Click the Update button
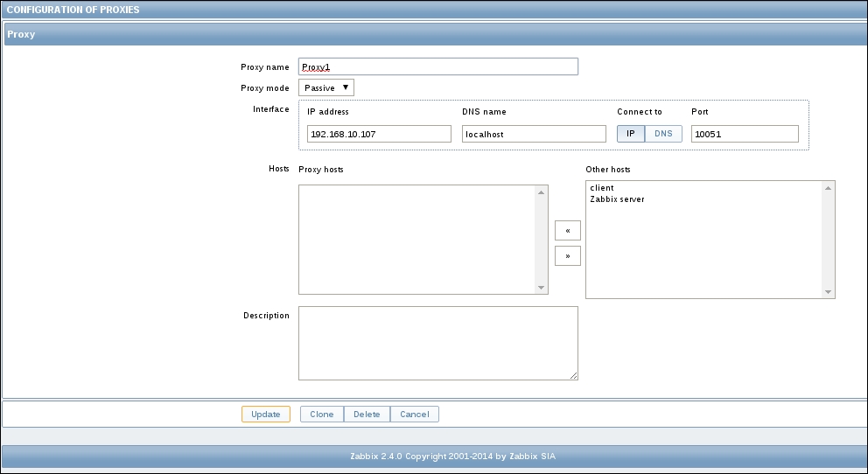This screenshot has width=868, height=474. (x=266, y=415)
